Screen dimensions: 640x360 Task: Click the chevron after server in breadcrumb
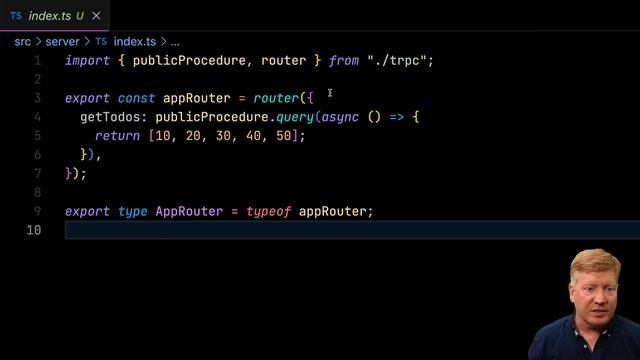[x=87, y=42]
